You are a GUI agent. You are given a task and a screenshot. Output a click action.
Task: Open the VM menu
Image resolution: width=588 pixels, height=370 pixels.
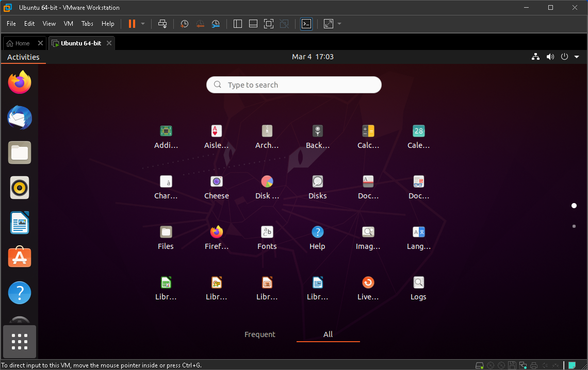click(68, 24)
